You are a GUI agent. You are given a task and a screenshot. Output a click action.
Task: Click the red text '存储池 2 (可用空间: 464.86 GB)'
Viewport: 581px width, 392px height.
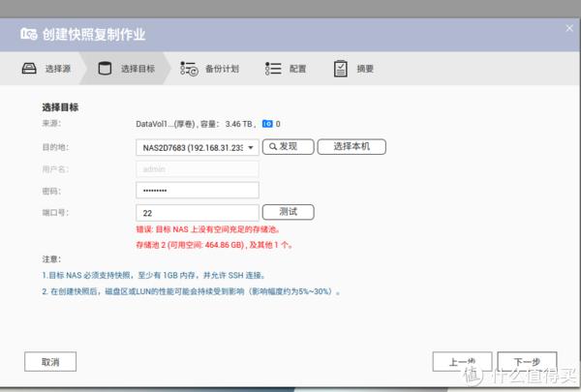coord(190,245)
